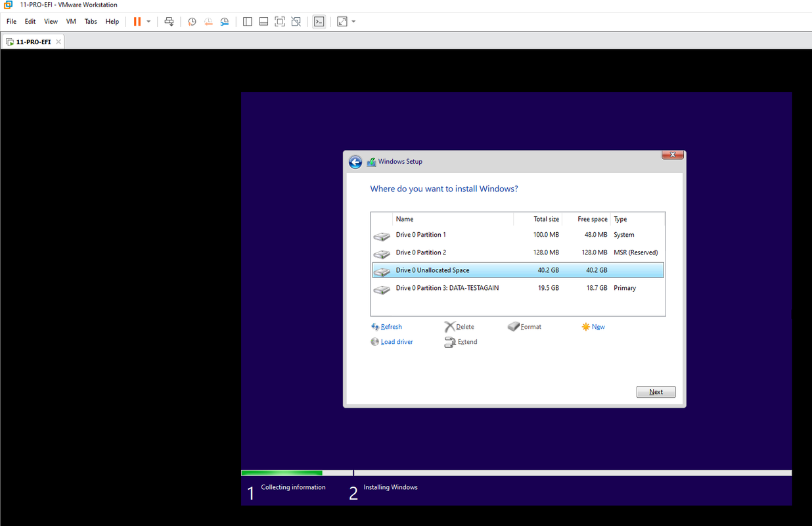Image resolution: width=812 pixels, height=526 pixels.
Task: Click the 100.0 MB total size cell
Action: [546, 235]
